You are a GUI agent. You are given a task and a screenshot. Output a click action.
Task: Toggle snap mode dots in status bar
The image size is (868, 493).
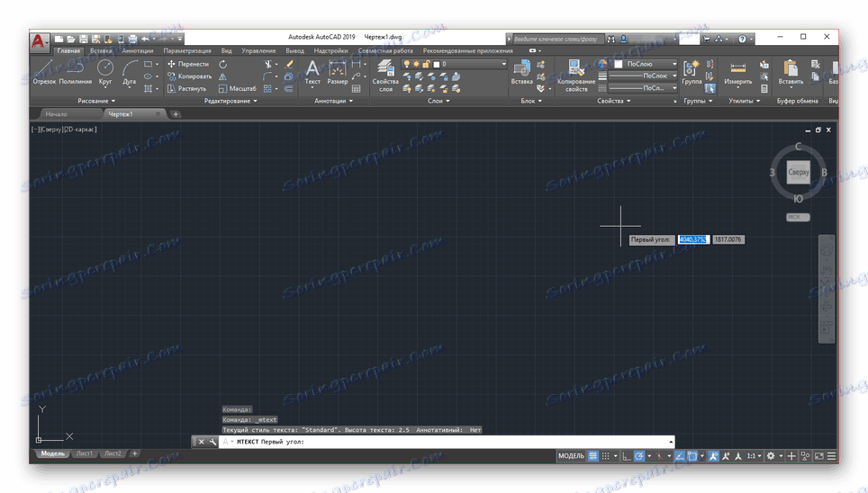606,456
